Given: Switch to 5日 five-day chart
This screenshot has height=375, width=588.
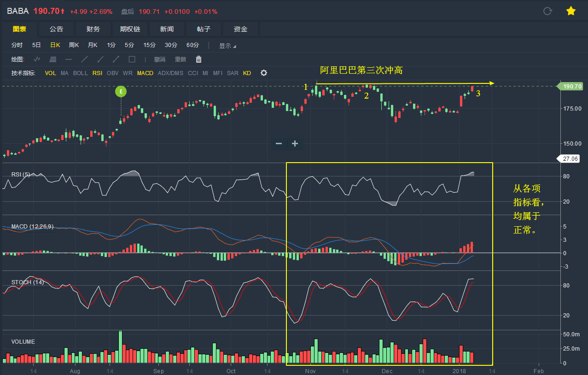Looking at the screenshot, I should [36, 45].
